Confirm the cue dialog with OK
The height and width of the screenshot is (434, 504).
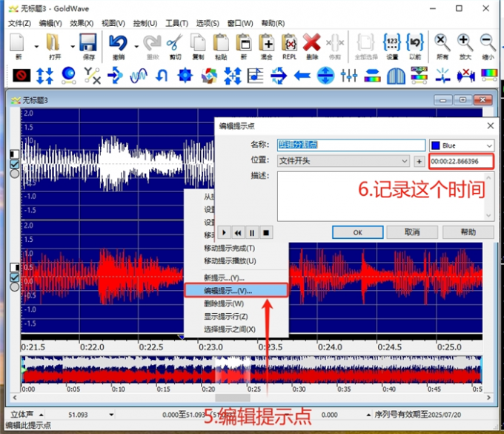point(358,232)
